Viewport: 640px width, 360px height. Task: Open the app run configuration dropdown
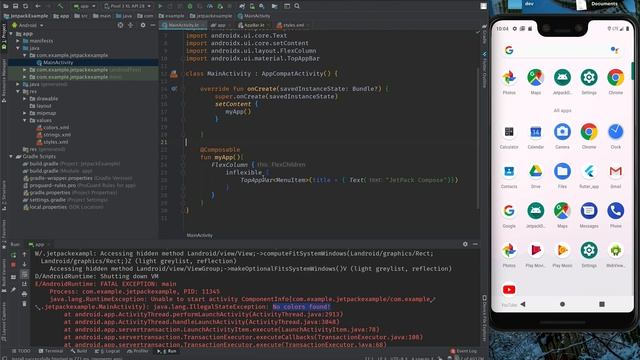84,6
